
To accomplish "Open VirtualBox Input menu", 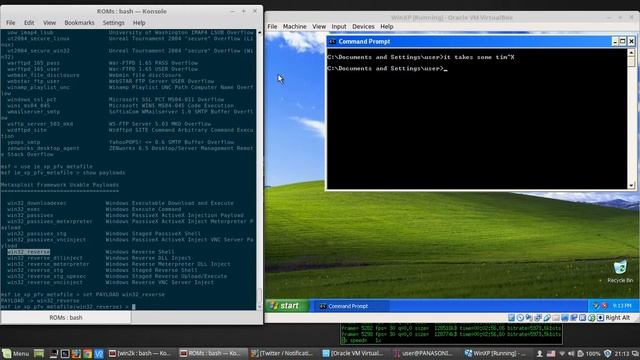I will point(339,26).
